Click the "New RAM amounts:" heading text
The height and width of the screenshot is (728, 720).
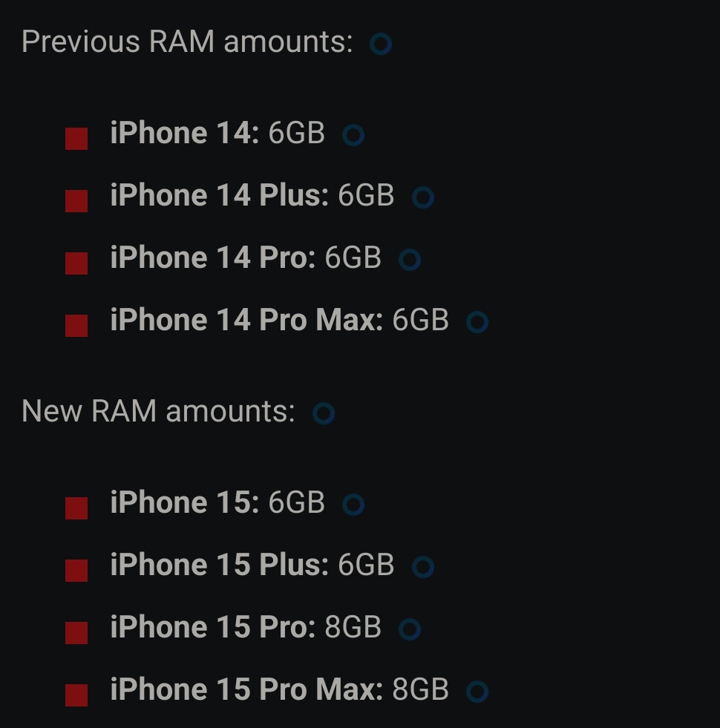[x=158, y=410]
